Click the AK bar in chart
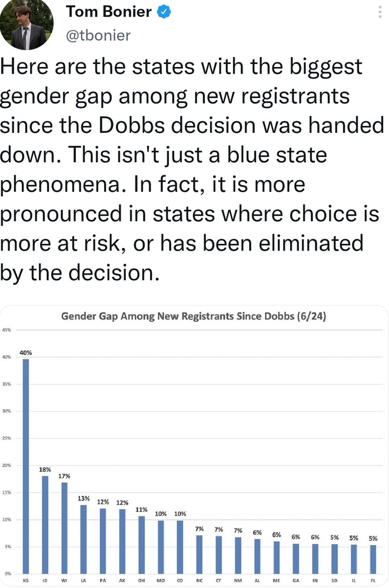 pyautogui.click(x=122, y=541)
